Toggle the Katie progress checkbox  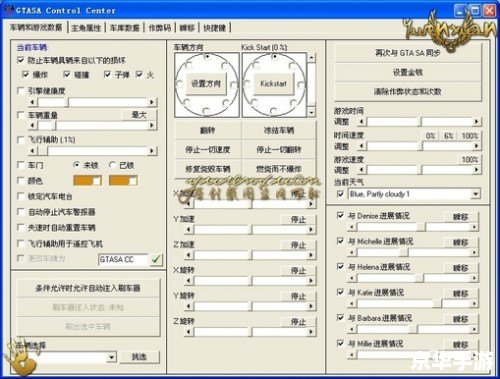pos(340,292)
